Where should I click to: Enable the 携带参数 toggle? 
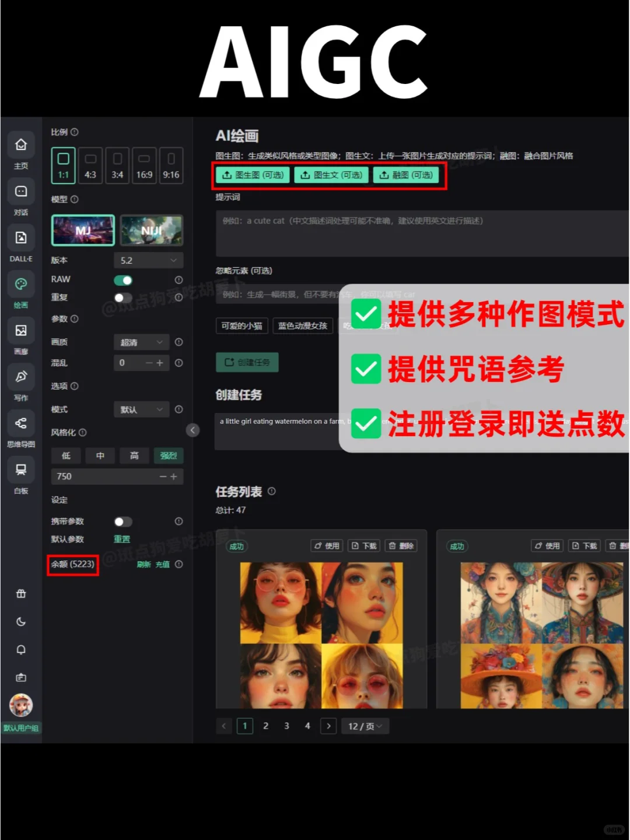click(123, 521)
